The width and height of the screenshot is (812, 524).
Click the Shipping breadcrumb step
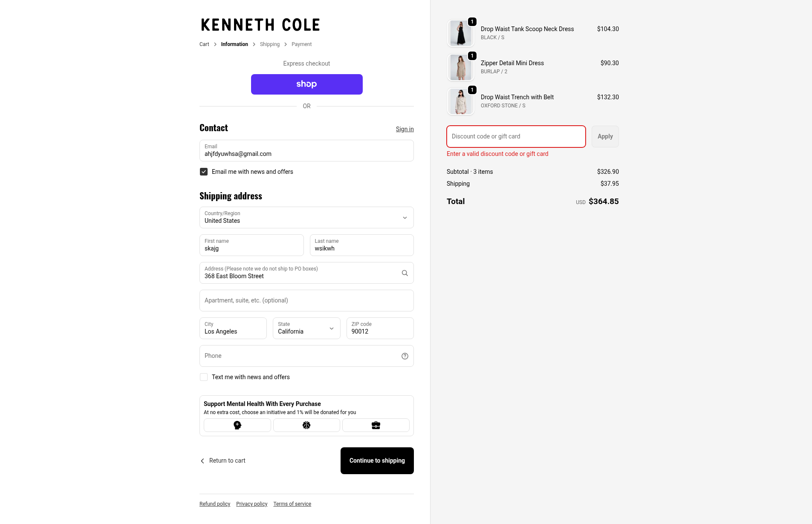coord(270,44)
